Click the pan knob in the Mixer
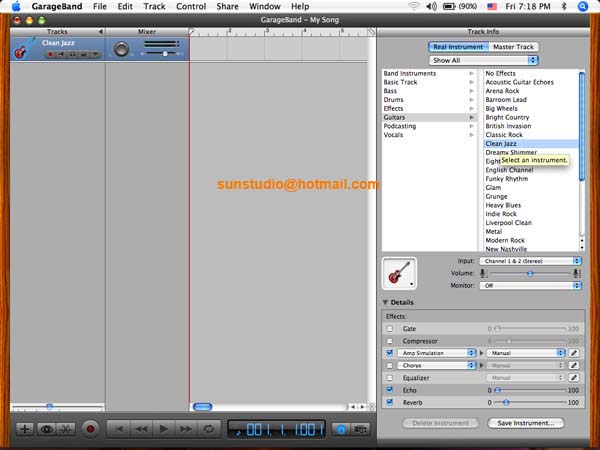This screenshot has width=600, height=450. click(x=121, y=49)
